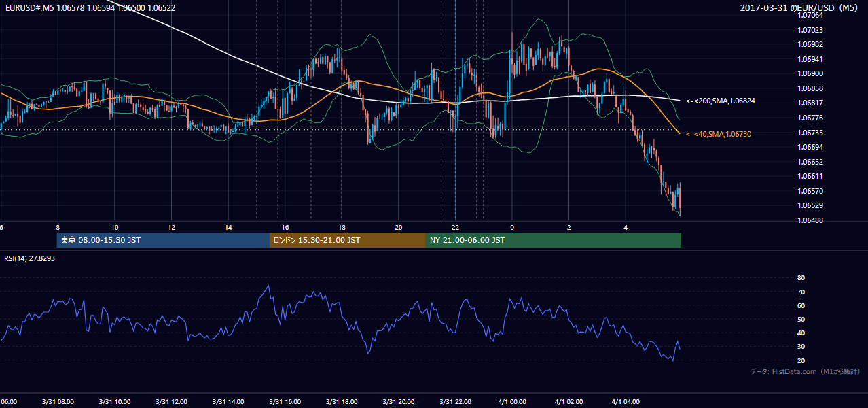Click the 1.06570 price axis label
Image resolution: width=868 pixels, height=408 pixels.
coord(811,192)
